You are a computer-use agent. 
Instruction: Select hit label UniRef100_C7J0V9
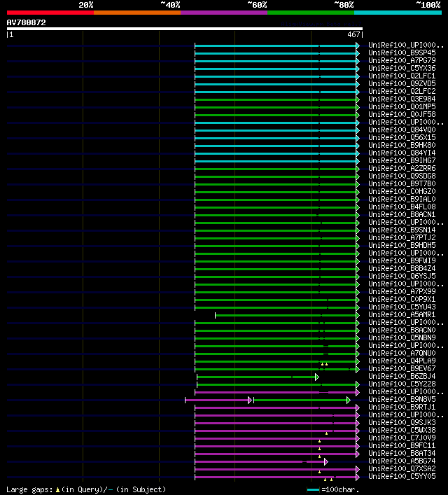coord(402,438)
